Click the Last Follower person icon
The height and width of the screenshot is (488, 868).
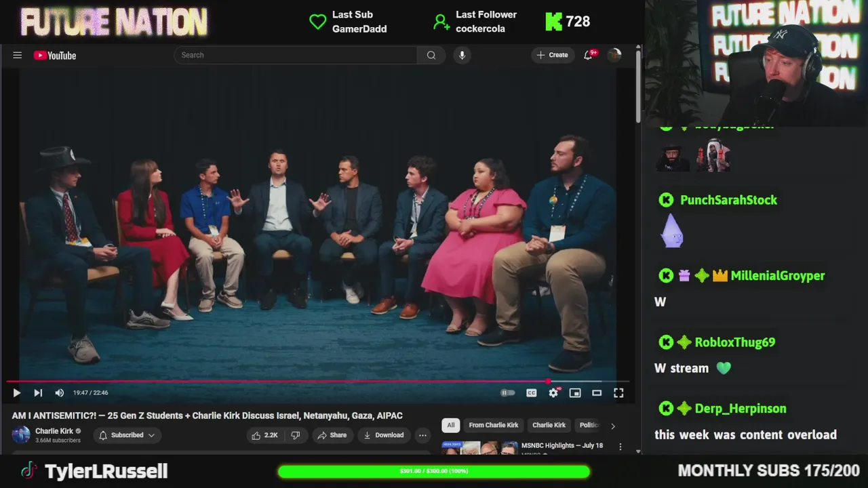[x=441, y=22]
